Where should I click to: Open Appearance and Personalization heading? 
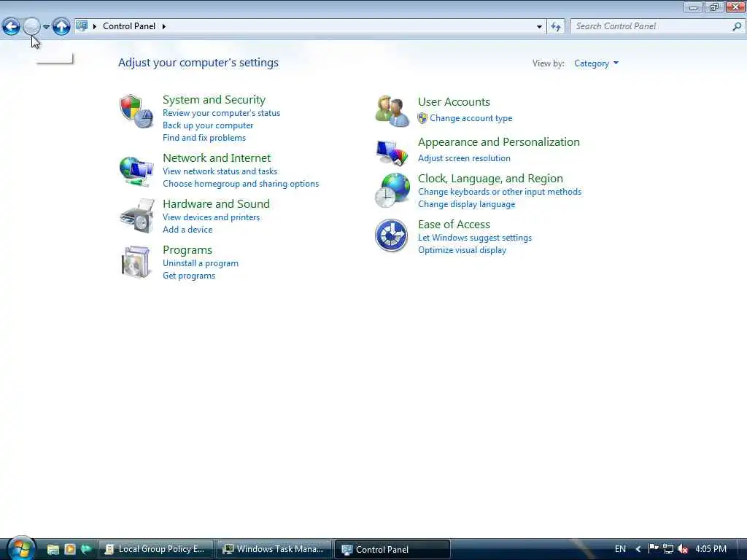click(498, 142)
